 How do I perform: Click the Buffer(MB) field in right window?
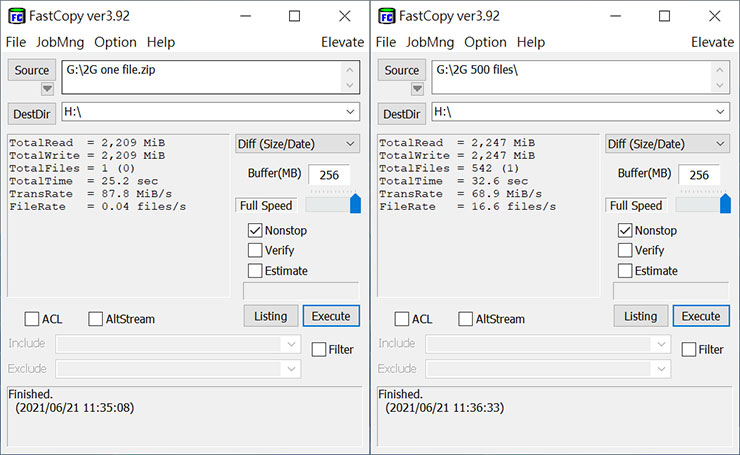click(699, 175)
